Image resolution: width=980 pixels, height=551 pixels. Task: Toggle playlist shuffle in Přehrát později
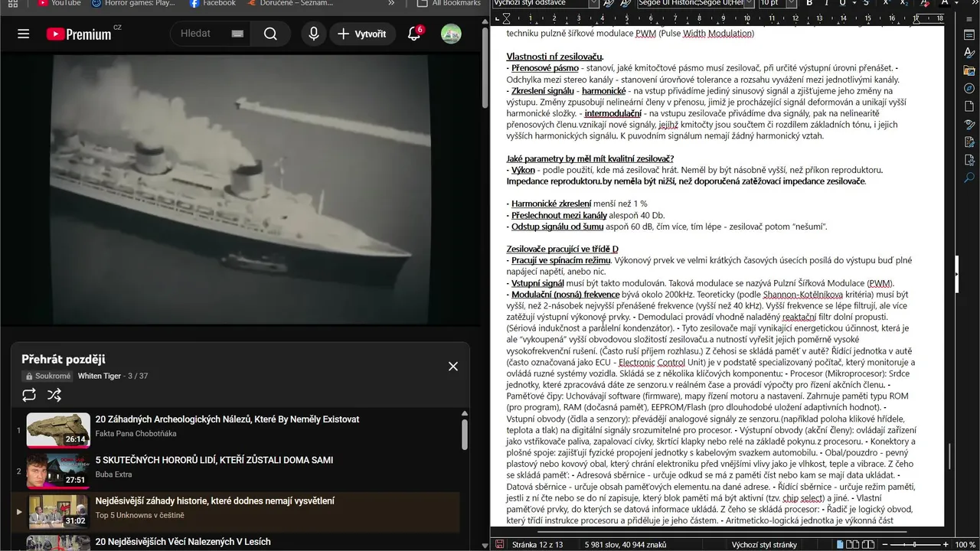54,395
